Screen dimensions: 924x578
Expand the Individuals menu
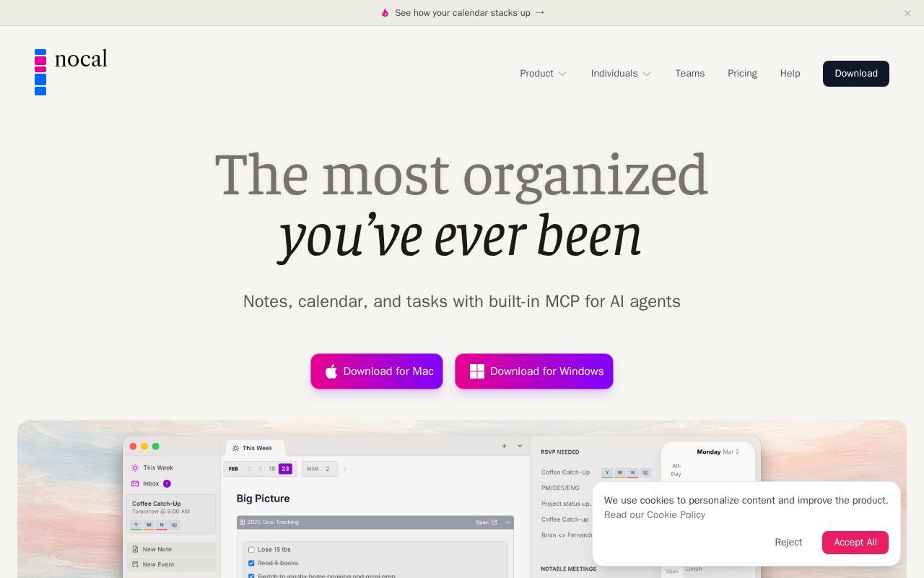[x=621, y=74]
